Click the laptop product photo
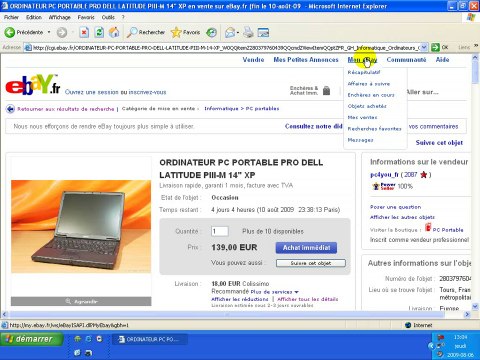 81,227
